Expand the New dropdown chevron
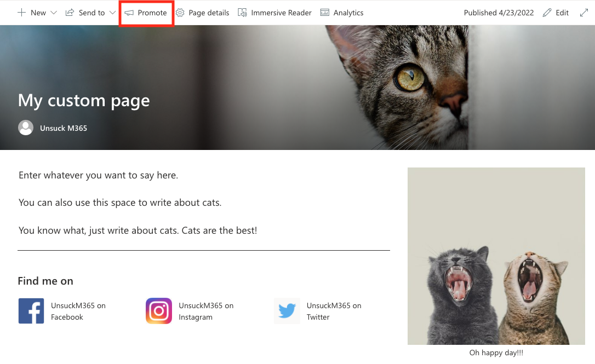 (53, 12)
